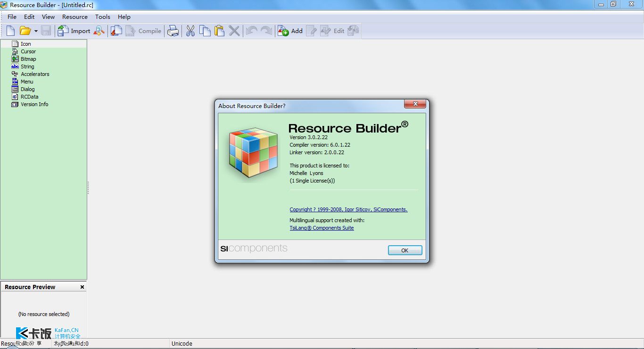Open the Copyright 1999-2008 SiComponents link
644x349 pixels.
coord(348,209)
